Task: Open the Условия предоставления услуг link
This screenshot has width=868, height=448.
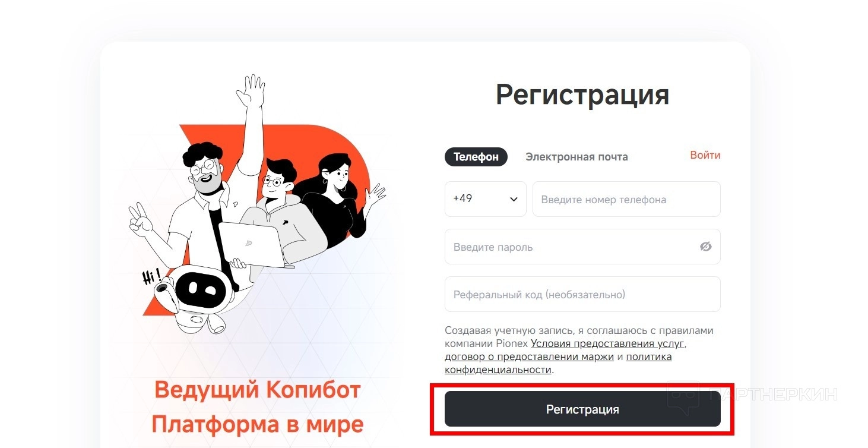Action: pos(608,343)
